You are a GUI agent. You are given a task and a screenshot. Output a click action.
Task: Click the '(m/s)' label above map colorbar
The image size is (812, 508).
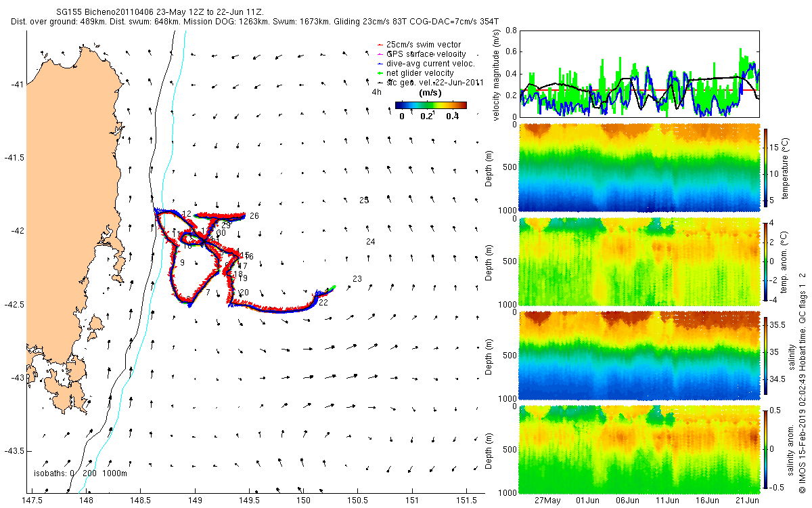point(430,92)
